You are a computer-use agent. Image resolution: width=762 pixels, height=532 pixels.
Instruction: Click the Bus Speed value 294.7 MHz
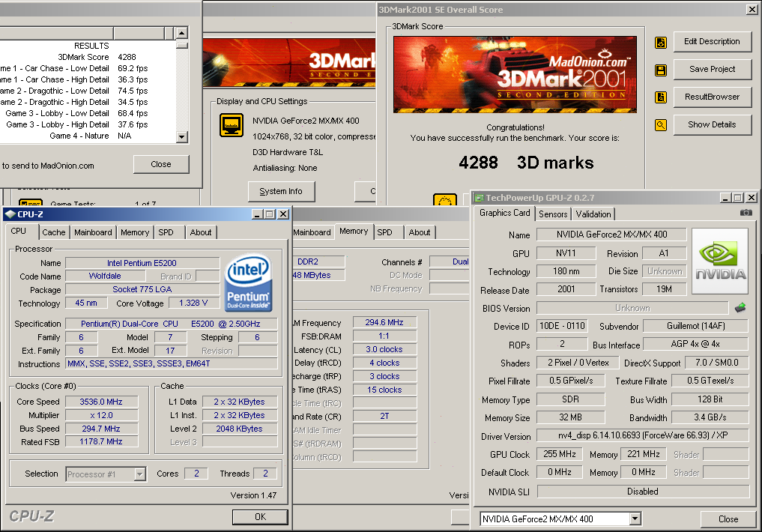101,429
